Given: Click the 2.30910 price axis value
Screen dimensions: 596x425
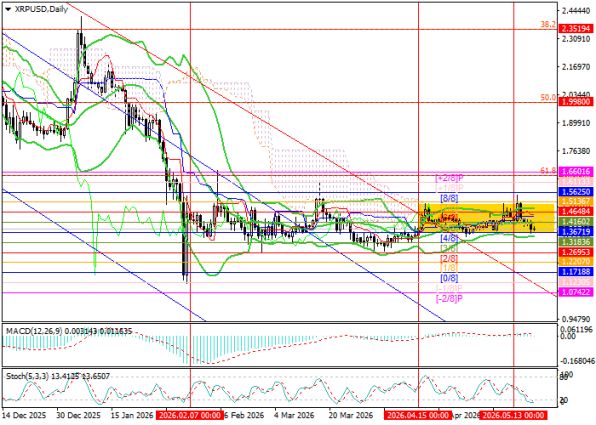Looking at the screenshot, I should coord(576,39).
